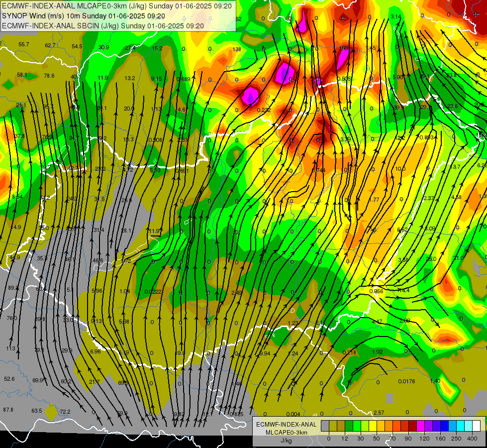Click the gray swatch in the MLCAPE legend
The image size is (487, 448).
pyautogui.click(x=325, y=426)
